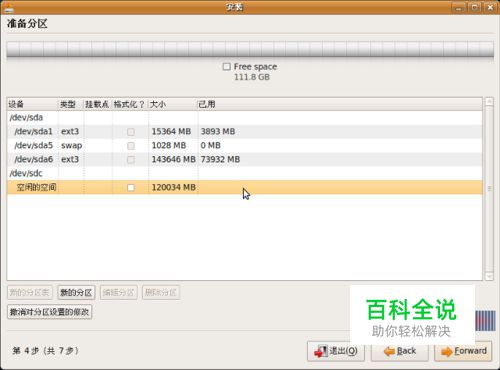Click ext3 type cell of /dev/sda6
Image resolution: width=500 pixels, height=370 pixels.
point(70,159)
